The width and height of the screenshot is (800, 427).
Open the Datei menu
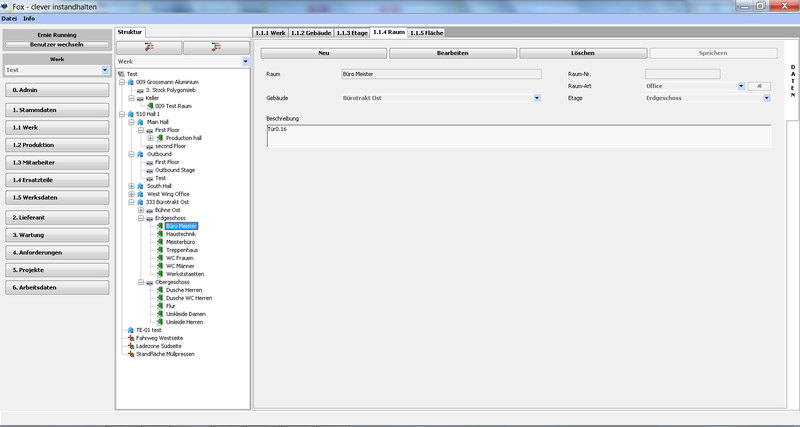pos(10,18)
